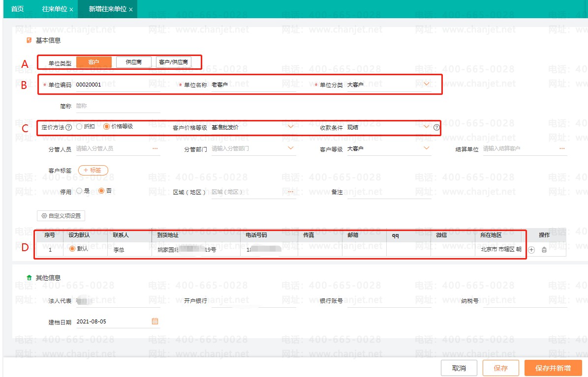
Task: Select 默认 radio in contact row 1
Action: pyautogui.click(x=72, y=249)
